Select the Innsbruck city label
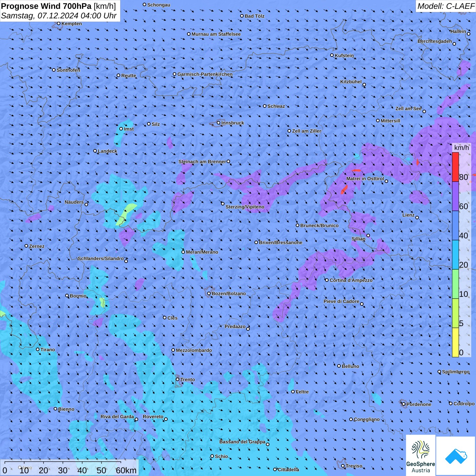476x476 pixels. tap(233, 123)
